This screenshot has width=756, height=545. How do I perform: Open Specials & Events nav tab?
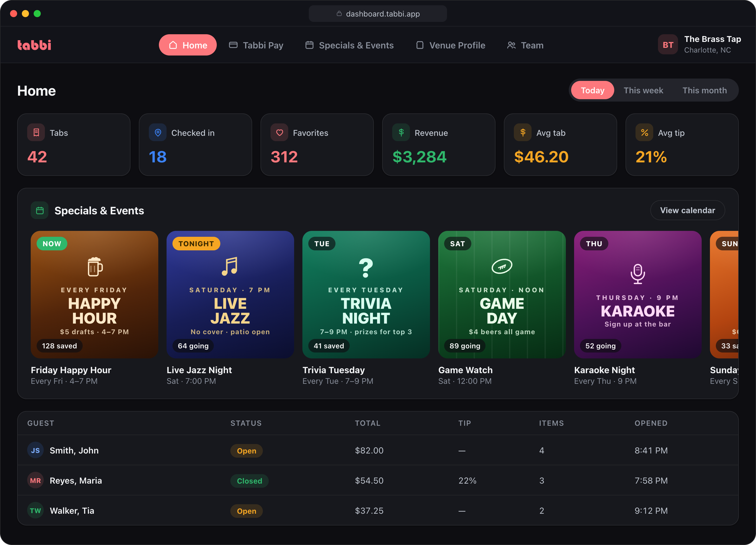(x=349, y=45)
